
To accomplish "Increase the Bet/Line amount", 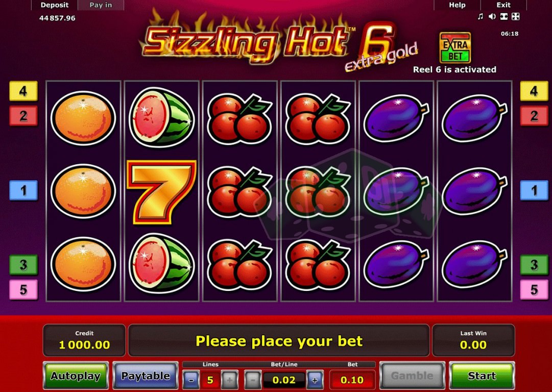I will point(315,380).
